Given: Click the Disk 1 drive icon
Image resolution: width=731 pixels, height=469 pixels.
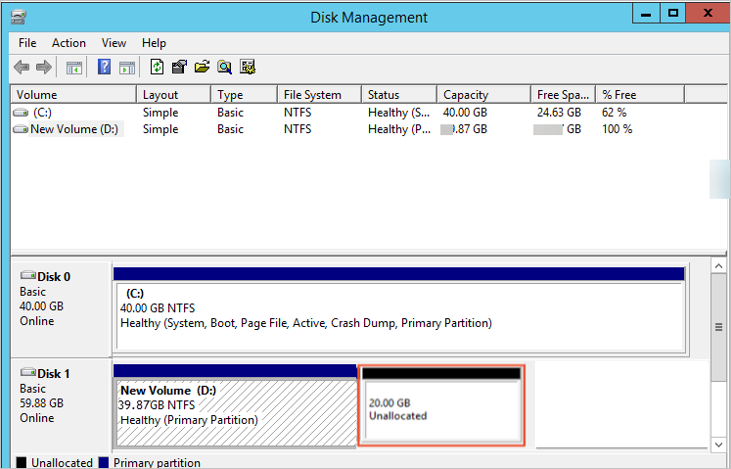Looking at the screenshot, I should (28, 372).
